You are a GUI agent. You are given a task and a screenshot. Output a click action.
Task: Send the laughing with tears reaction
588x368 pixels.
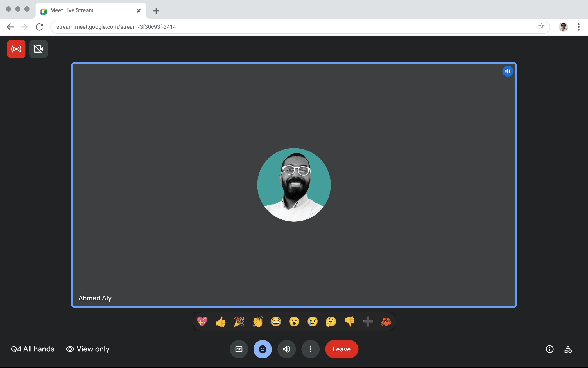click(276, 321)
